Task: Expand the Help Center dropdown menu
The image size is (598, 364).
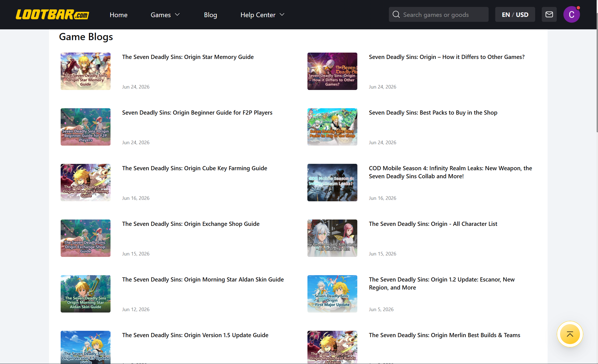Action: point(262,15)
